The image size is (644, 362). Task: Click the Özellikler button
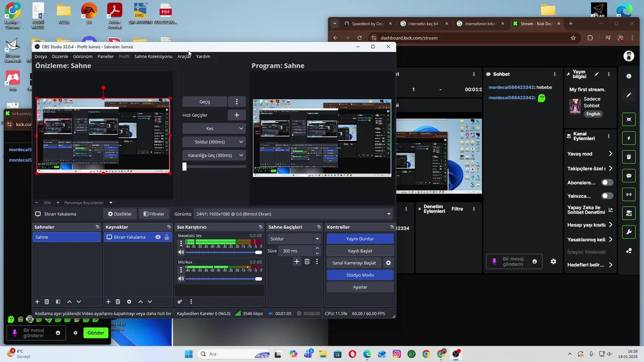[120, 214]
